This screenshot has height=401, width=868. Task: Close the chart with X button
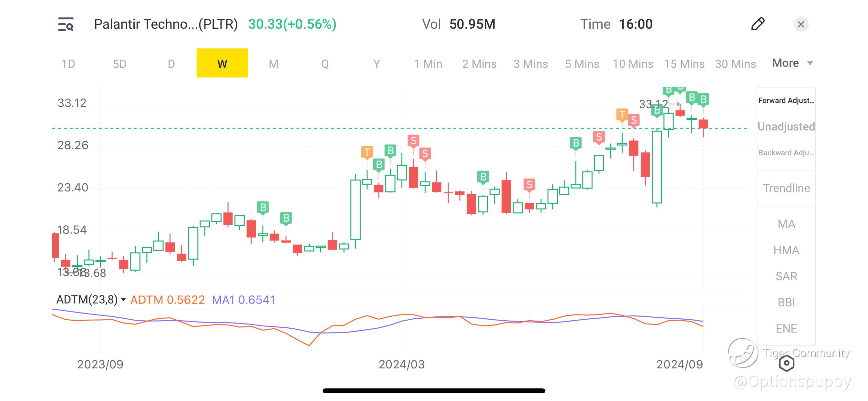pyautogui.click(x=801, y=24)
